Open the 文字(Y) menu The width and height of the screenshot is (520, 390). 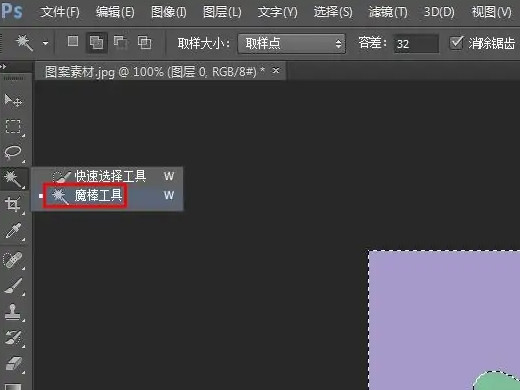278,12
